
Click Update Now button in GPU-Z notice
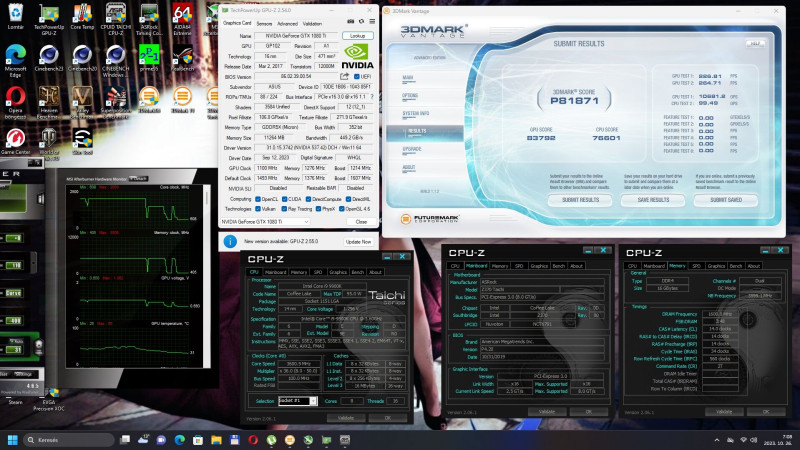pyautogui.click(x=358, y=242)
